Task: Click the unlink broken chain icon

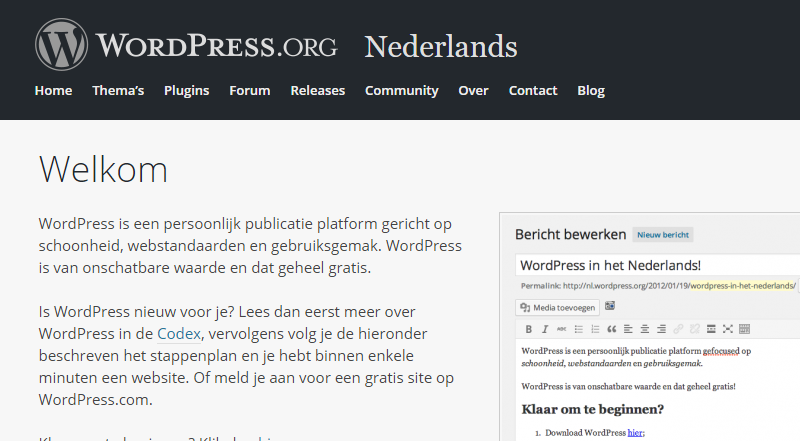Action: (695, 329)
